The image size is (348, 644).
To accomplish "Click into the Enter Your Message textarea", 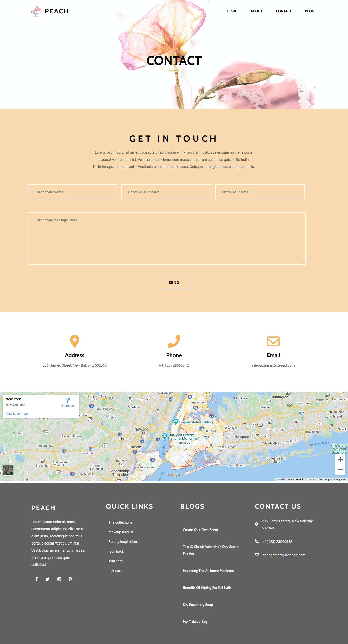I will 167,238.
